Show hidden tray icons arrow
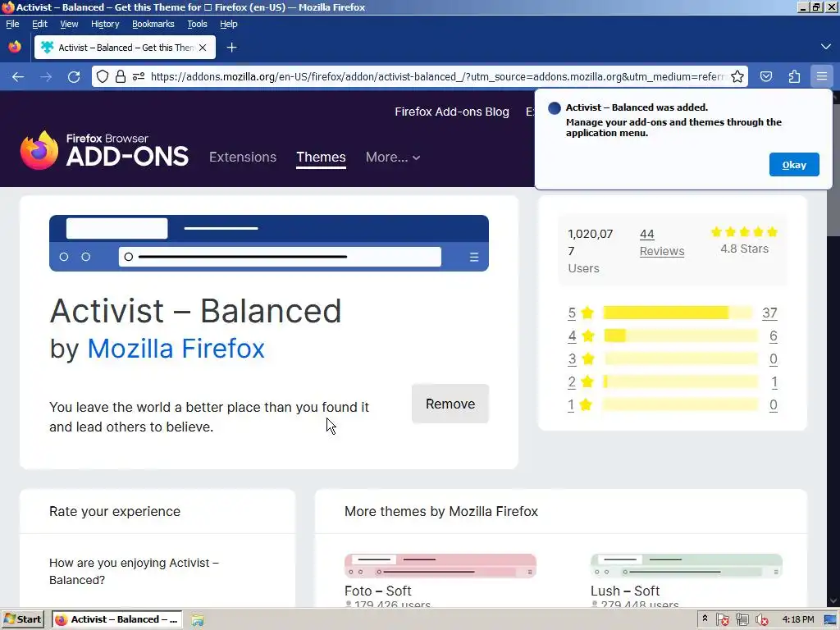840x630 pixels. (x=705, y=619)
